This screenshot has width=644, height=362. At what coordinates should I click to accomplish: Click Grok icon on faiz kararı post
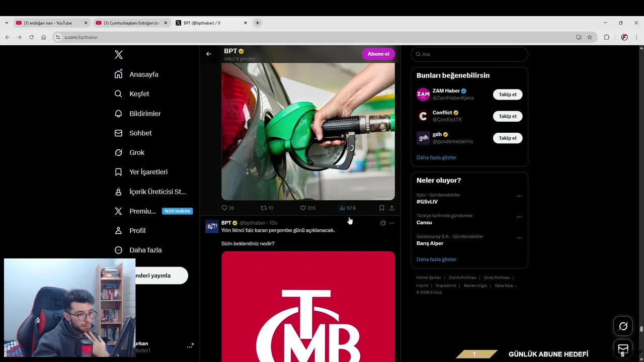383,223
